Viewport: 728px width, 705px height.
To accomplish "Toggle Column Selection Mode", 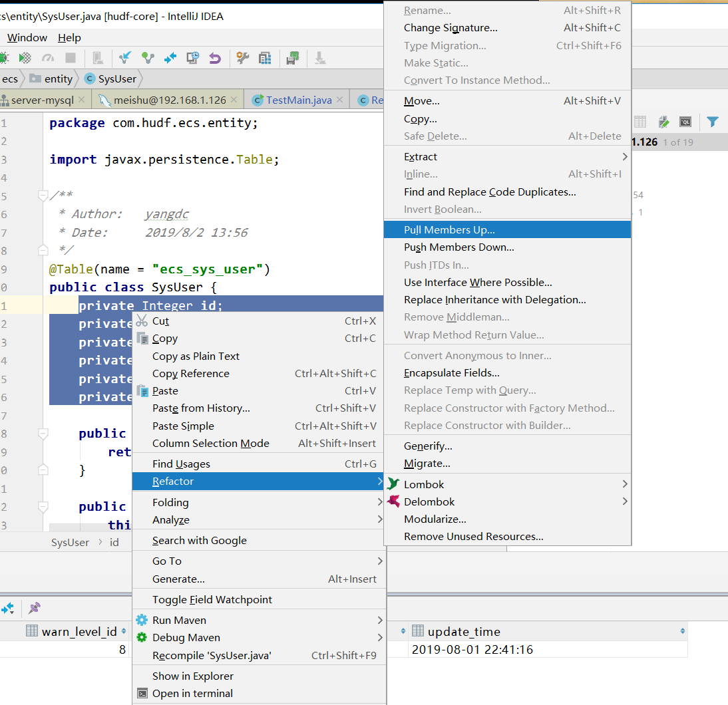I will coord(211,443).
